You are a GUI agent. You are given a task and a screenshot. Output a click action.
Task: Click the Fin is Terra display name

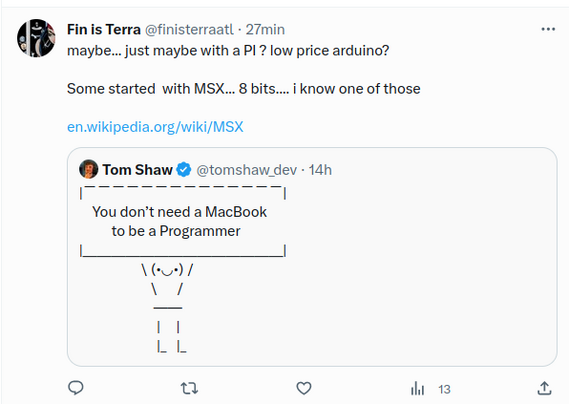click(x=104, y=29)
